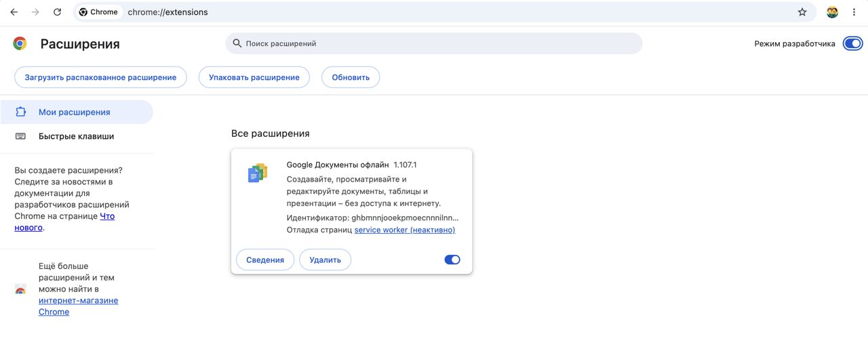The width and height of the screenshot is (868, 347).
Task: Turn off the Google Документы офлайн extension toggle
Action: [x=452, y=260]
